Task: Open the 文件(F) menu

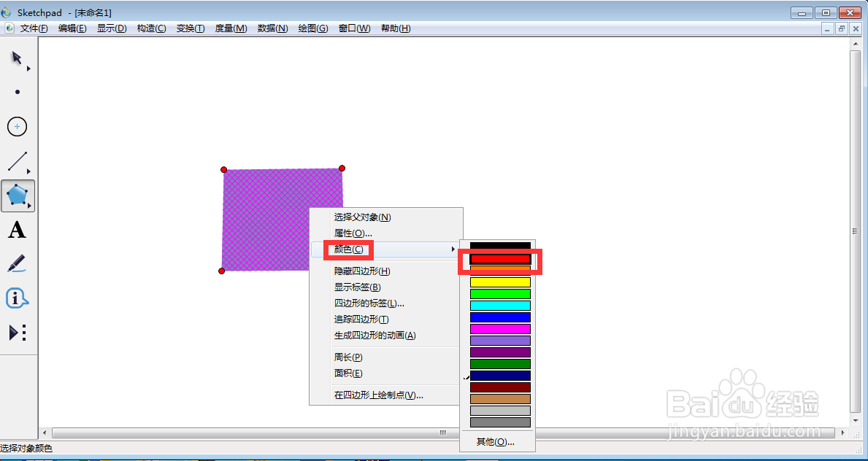Action: pos(34,28)
